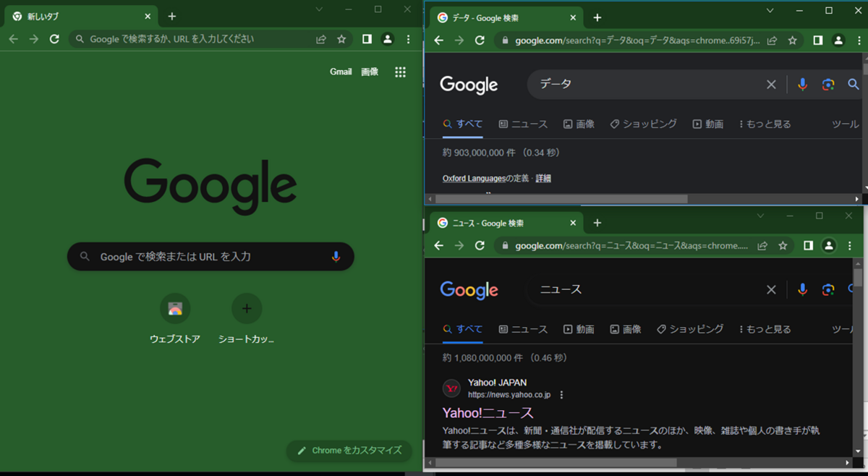Clear the データ search query
868x476 pixels.
click(x=771, y=85)
